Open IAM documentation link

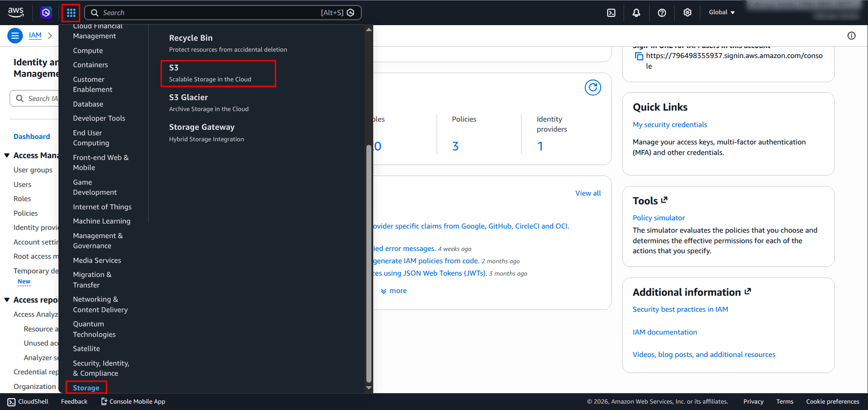[665, 332]
